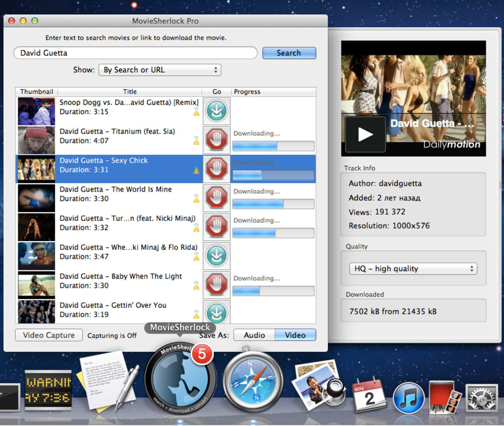Click the Go column header
Image resolution: width=504 pixels, height=426 pixels.
pos(216,91)
